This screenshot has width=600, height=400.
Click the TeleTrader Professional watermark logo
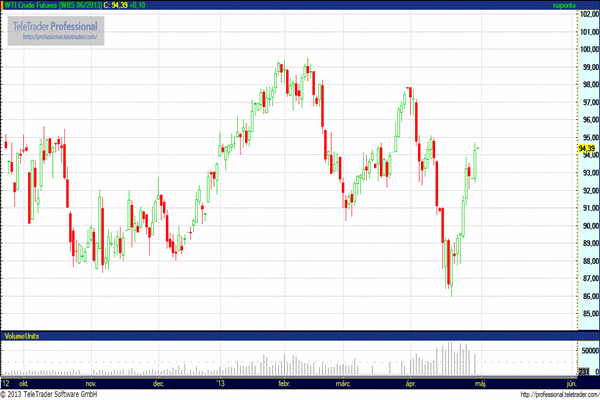click(56, 24)
